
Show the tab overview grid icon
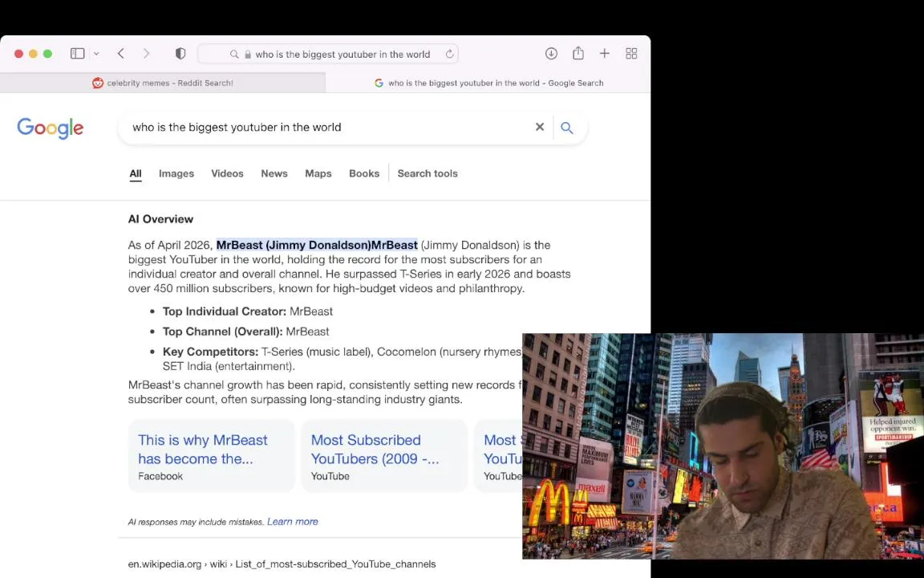pyautogui.click(x=631, y=54)
